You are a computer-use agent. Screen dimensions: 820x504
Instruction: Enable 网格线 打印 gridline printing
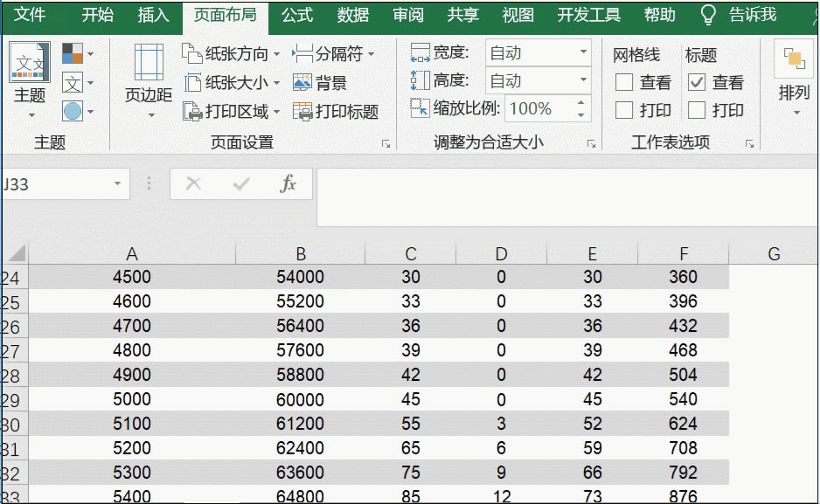623,109
